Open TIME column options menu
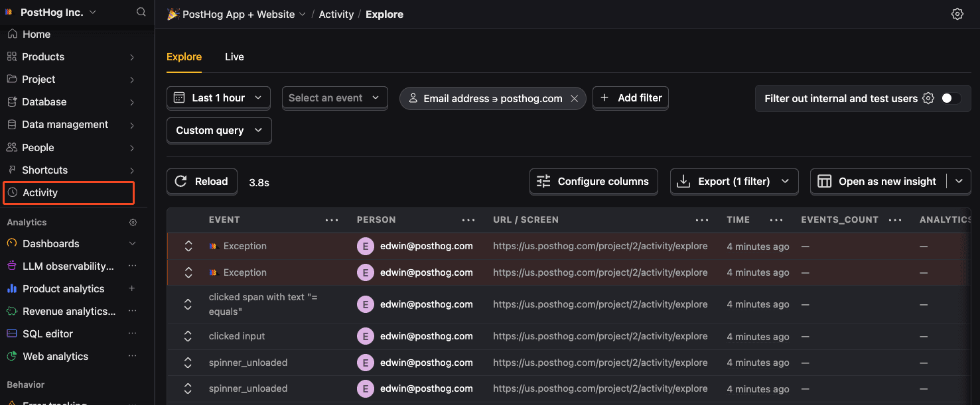Screen dimensions: 980x405 (x=776, y=220)
